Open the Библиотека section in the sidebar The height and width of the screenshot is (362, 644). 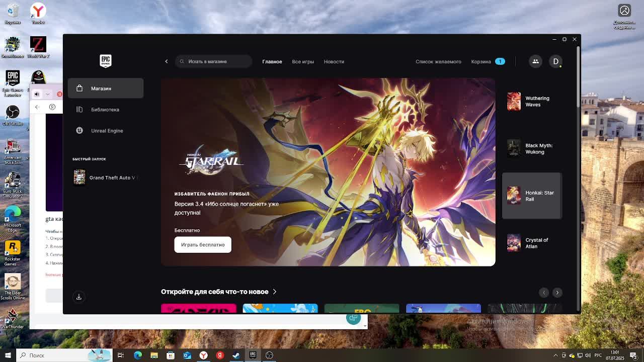coord(106,110)
